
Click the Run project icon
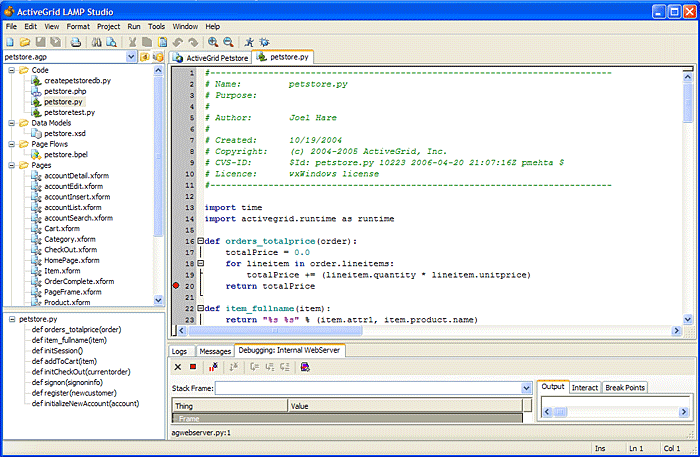coord(249,42)
